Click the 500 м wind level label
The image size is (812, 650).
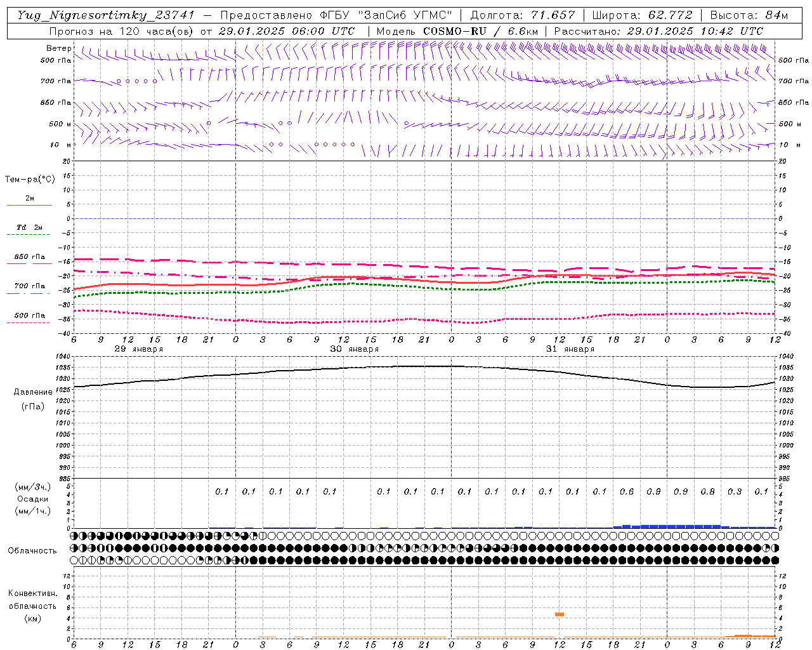coord(61,124)
